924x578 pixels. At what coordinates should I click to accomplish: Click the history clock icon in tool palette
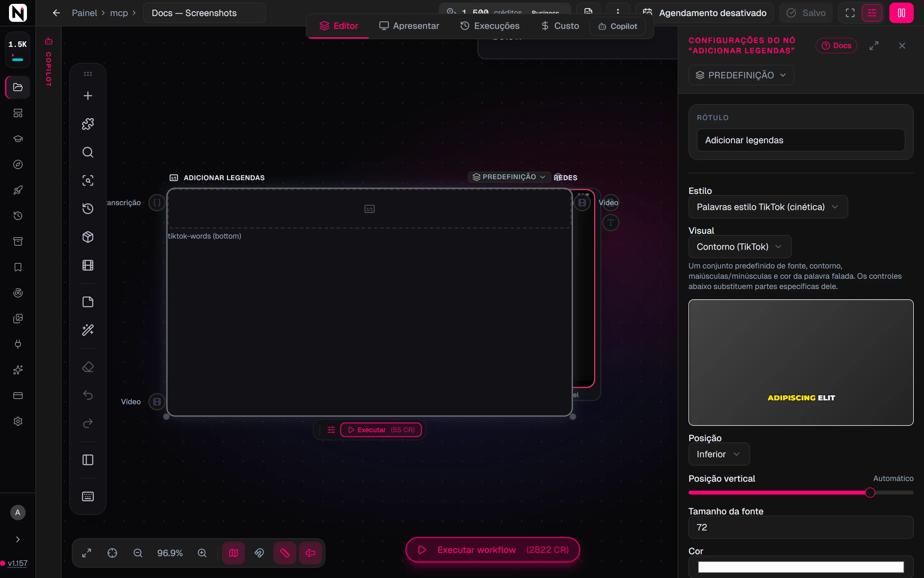click(88, 209)
